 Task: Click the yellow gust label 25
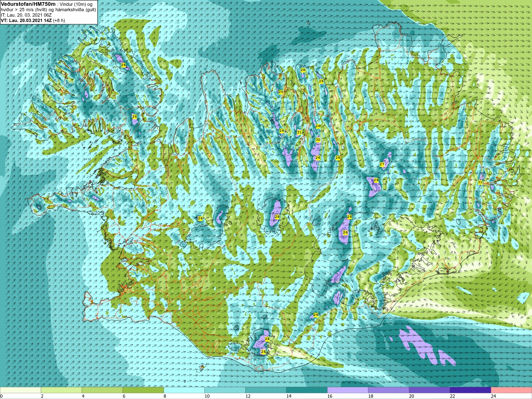pos(281,92)
